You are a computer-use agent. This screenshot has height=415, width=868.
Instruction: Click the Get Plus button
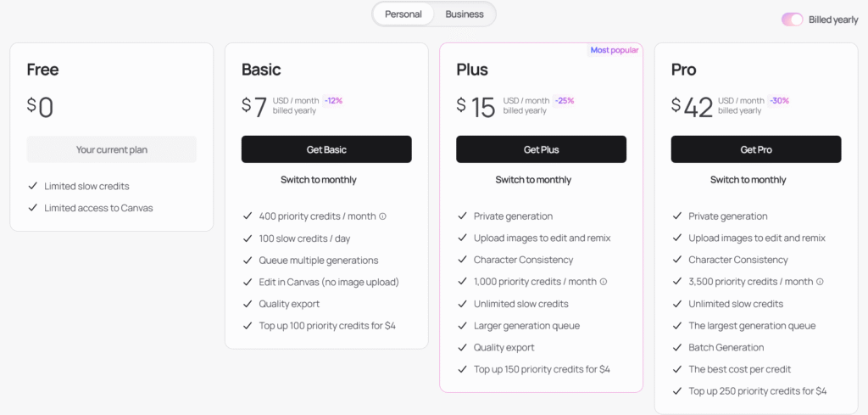coord(542,149)
